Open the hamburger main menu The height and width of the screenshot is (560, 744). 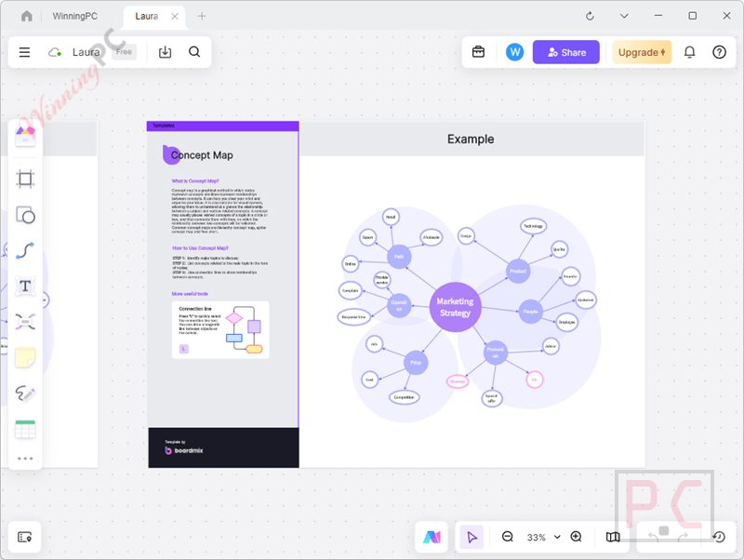pos(24,52)
